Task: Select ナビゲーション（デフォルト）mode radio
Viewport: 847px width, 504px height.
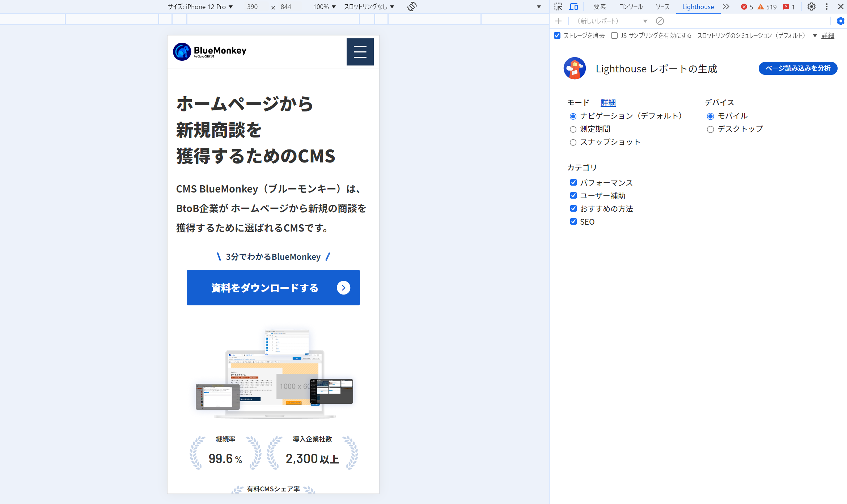Action: coord(573,116)
